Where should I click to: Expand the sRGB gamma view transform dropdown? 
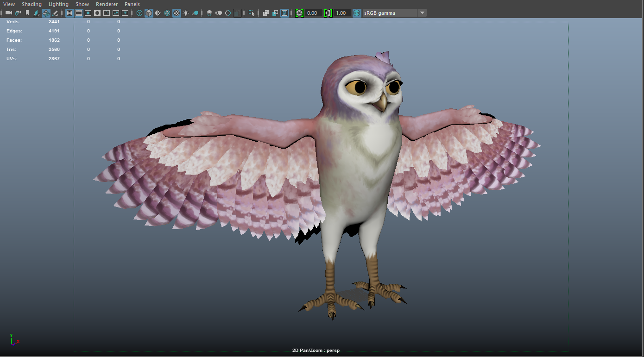(422, 13)
